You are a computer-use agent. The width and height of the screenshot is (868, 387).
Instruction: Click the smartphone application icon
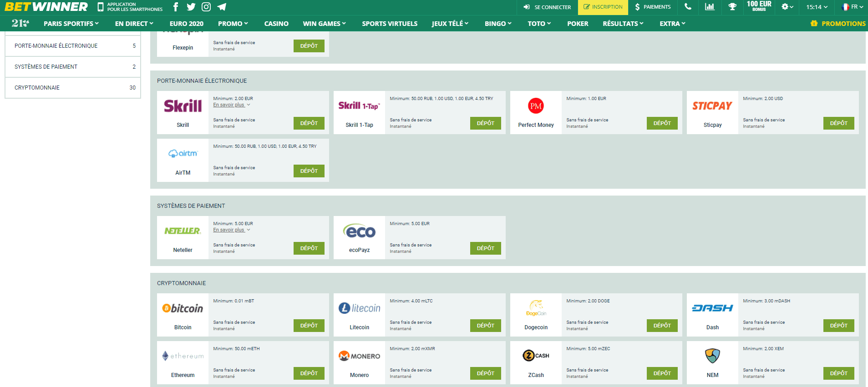101,7
